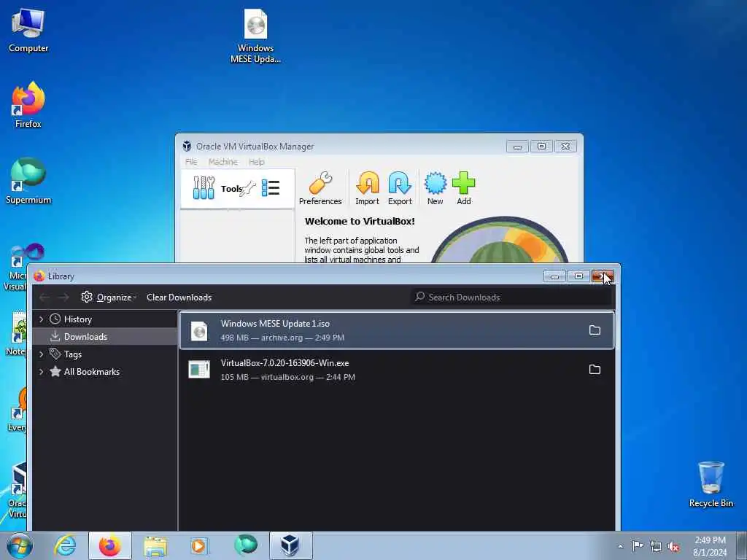Open the Machine menu in VirtualBox
Viewport: 747px width, 560px height.
coord(223,162)
